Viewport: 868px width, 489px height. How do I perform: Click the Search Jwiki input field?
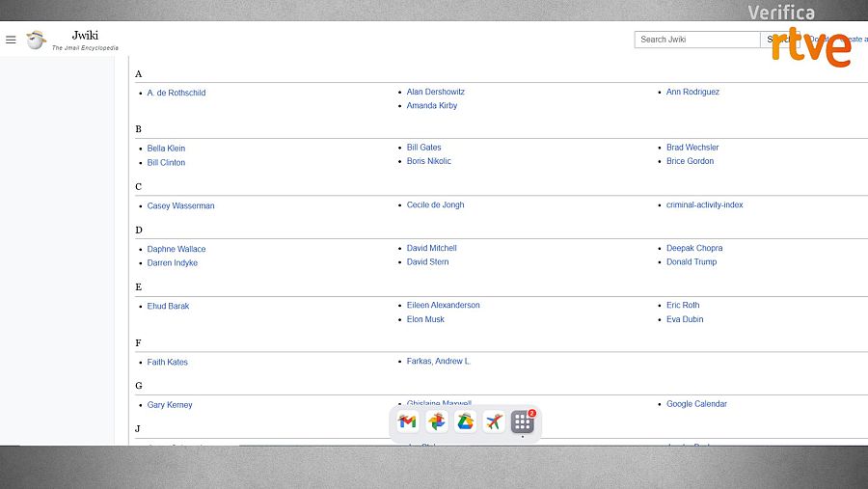click(697, 40)
